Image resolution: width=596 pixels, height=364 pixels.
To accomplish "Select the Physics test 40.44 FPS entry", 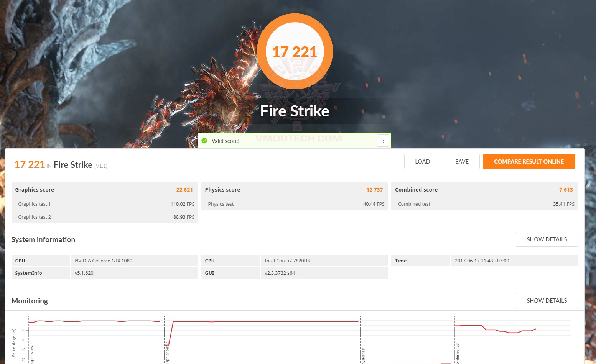I will (x=295, y=204).
